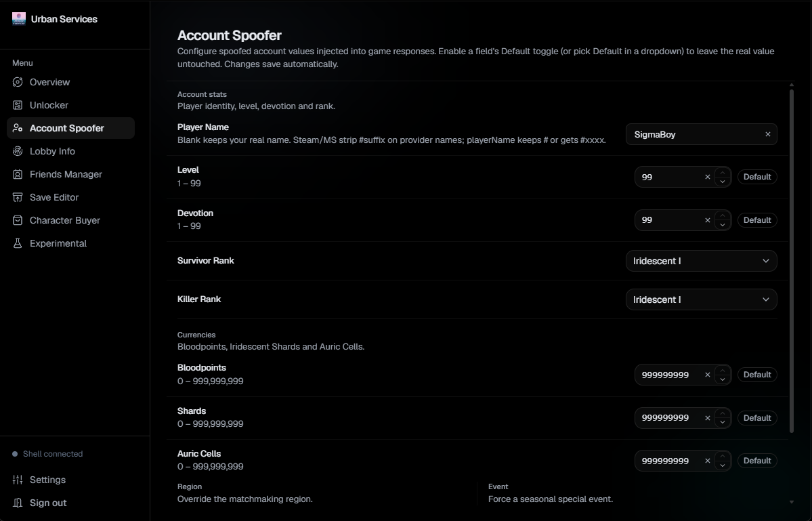This screenshot has height=521, width=812.
Task: Toggle Default for the Devotion field
Action: coord(757,220)
